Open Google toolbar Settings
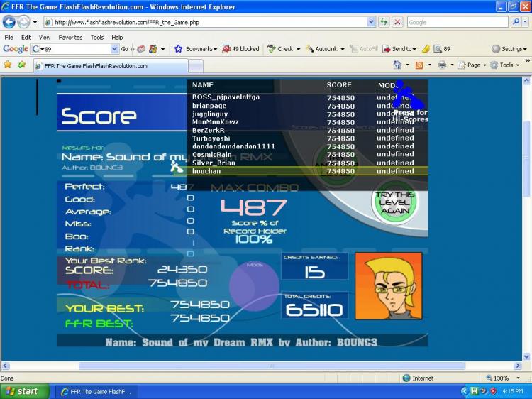 click(x=509, y=49)
